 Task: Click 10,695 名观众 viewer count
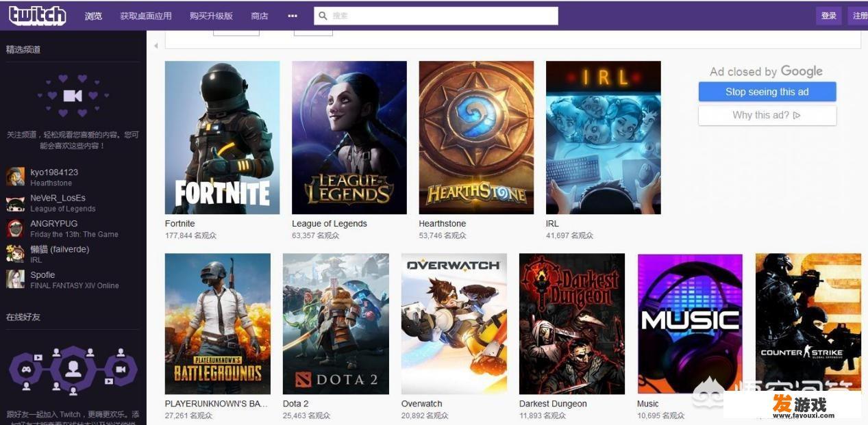(661, 415)
